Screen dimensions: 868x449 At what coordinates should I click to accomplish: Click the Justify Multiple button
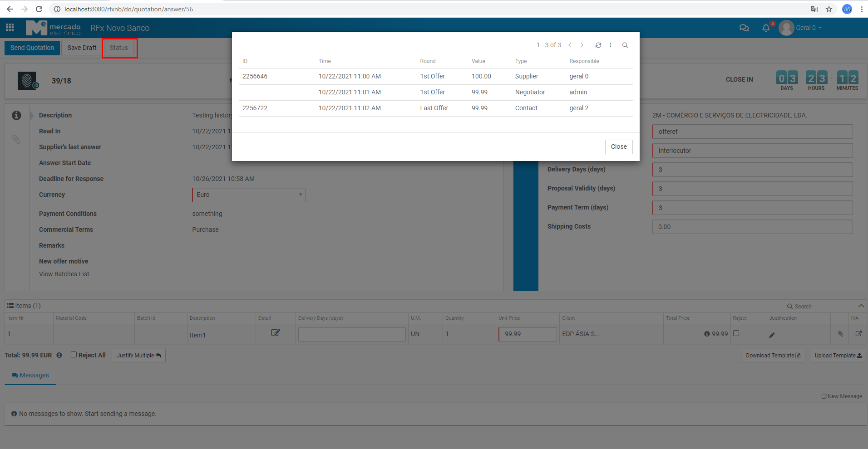point(138,355)
